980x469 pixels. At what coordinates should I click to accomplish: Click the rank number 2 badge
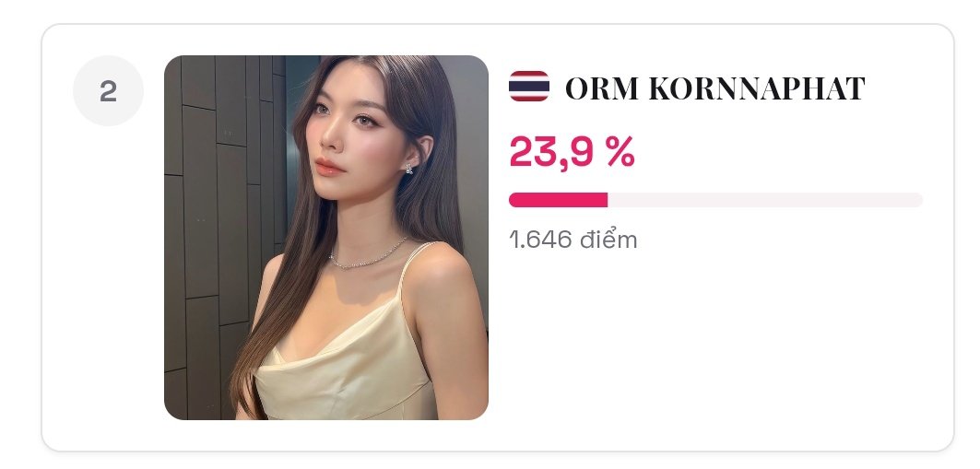tap(108, 91)
